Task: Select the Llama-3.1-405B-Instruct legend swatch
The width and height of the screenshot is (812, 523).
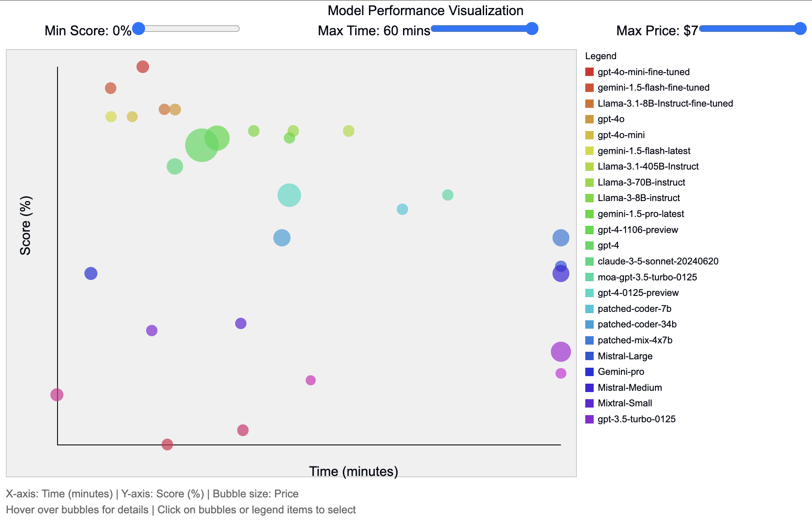Action: 589,166
